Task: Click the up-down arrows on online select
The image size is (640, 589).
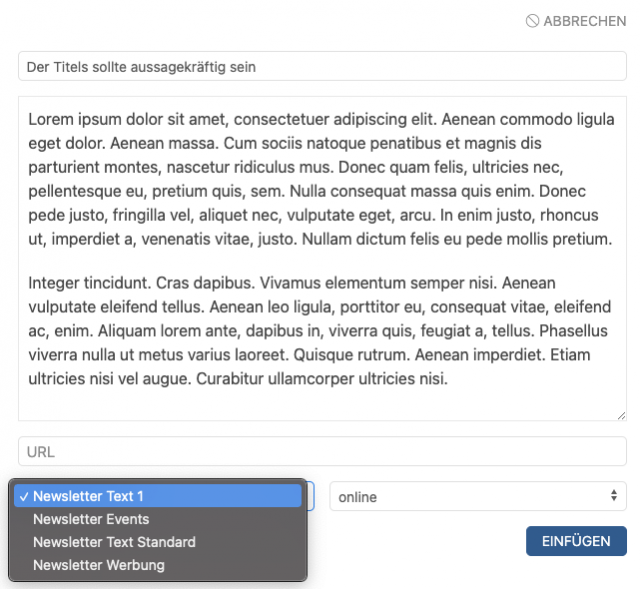Action: pyautogui.click(x=614, y=496)
